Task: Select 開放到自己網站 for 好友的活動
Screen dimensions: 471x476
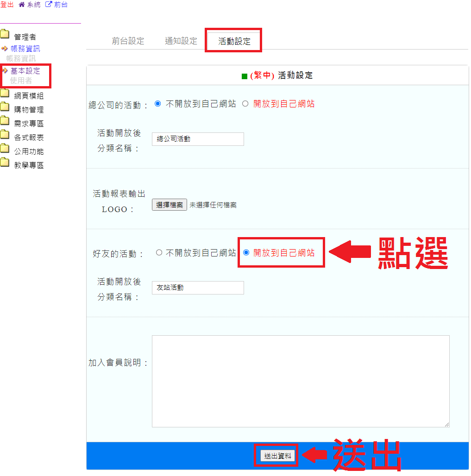Action: tap(246, 252)
